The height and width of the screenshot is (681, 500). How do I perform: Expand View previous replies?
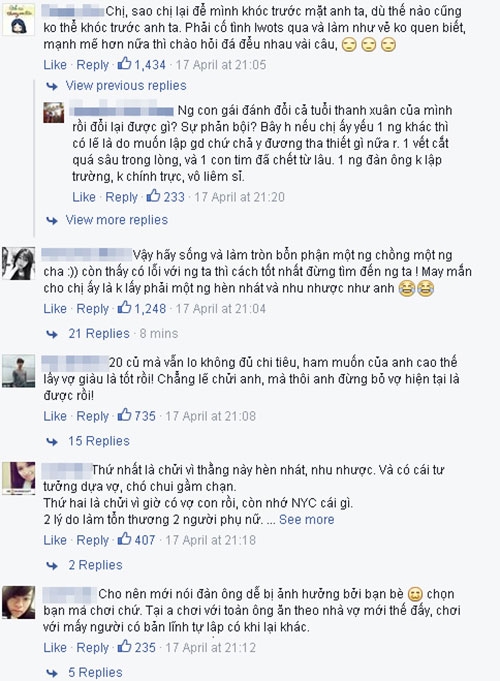(126, 86)
